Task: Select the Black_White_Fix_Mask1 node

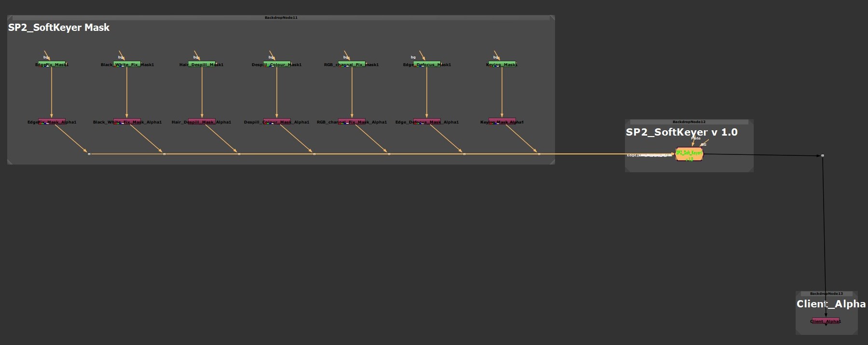Action: (127, 64)
